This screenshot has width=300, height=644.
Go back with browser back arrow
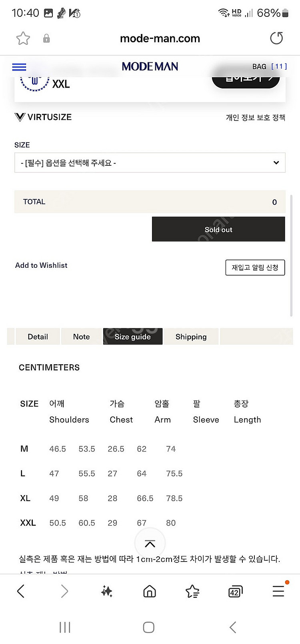coord(21,591)
